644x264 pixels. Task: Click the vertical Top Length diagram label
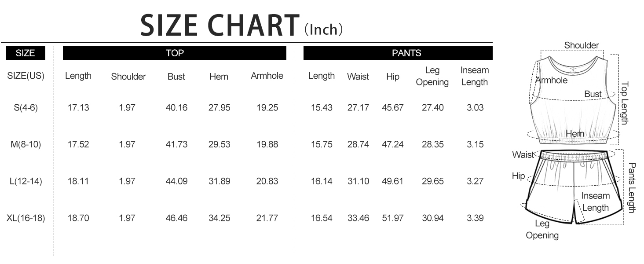[625, 103]
